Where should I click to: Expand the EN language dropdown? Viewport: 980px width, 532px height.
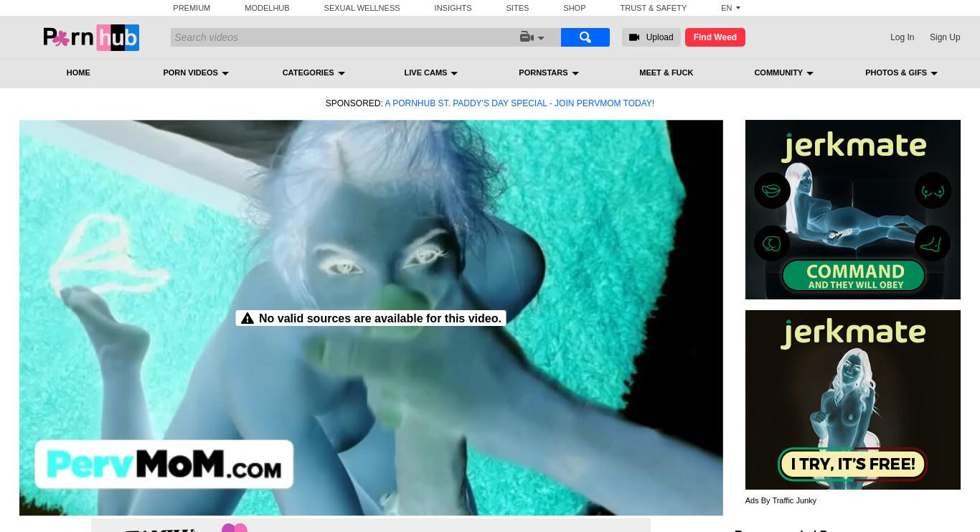[x=730, y=8]
